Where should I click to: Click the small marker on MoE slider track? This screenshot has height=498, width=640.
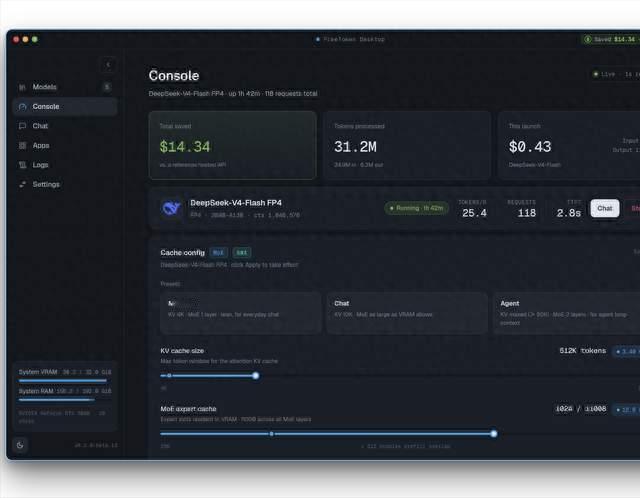271,434
